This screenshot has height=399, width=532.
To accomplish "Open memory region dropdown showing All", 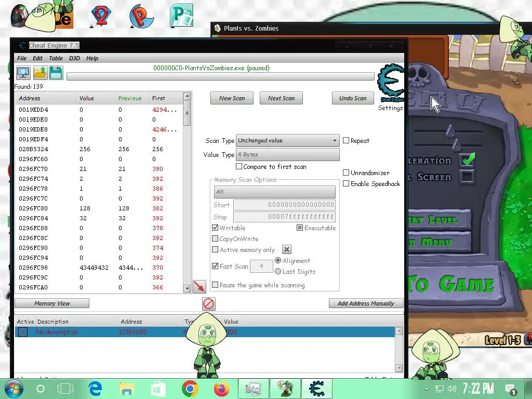I will point(274,192).
